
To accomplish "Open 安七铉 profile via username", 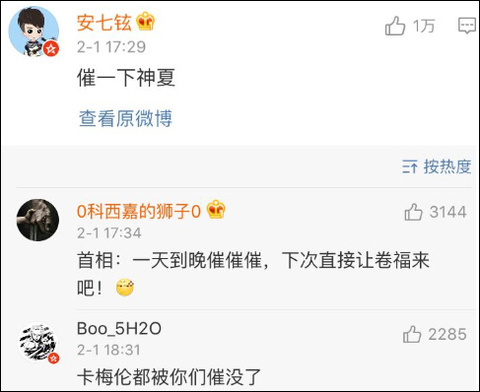I will (x=104, y=23).
